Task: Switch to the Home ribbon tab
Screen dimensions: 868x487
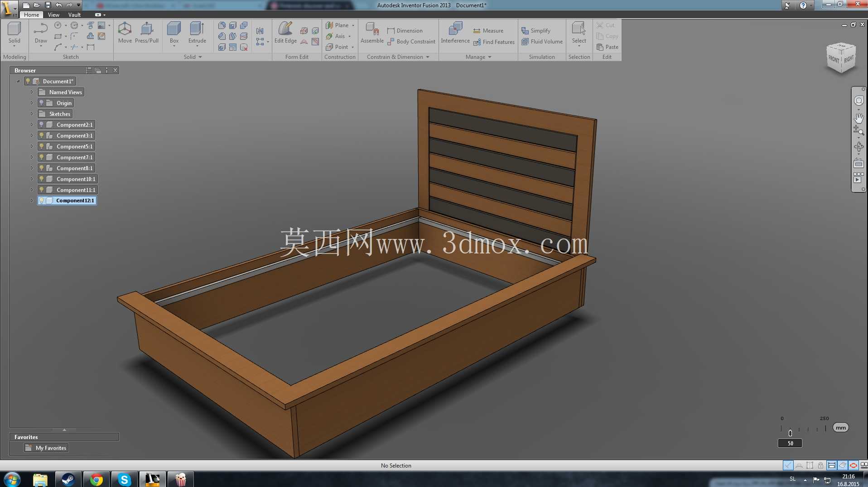Action: 32,14
